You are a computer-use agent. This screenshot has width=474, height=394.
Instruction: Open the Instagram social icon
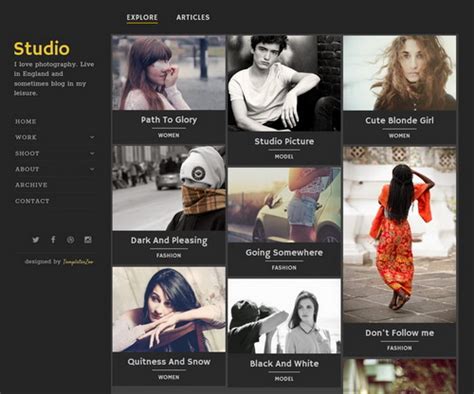88,240
